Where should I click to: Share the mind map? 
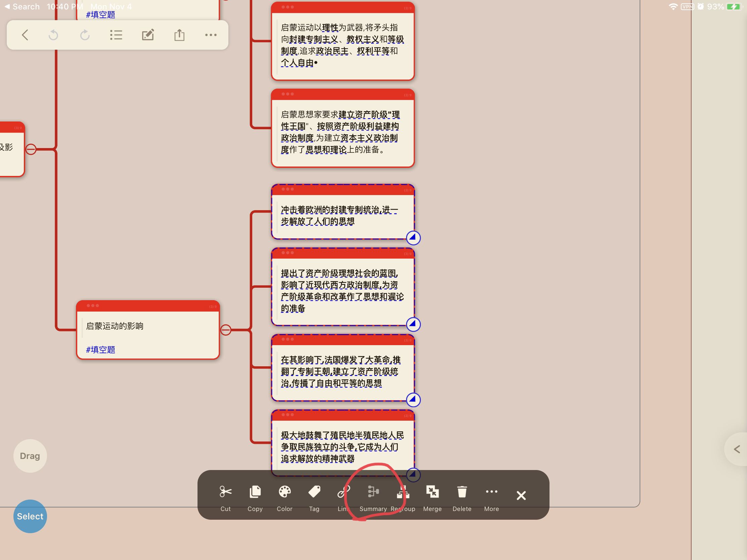click(179, 35)
